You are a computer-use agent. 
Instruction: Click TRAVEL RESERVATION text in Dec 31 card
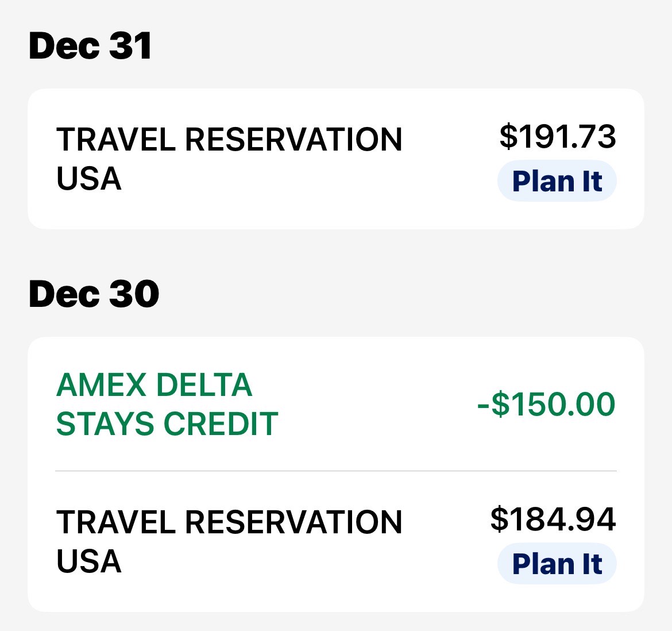tap(229, 140)
